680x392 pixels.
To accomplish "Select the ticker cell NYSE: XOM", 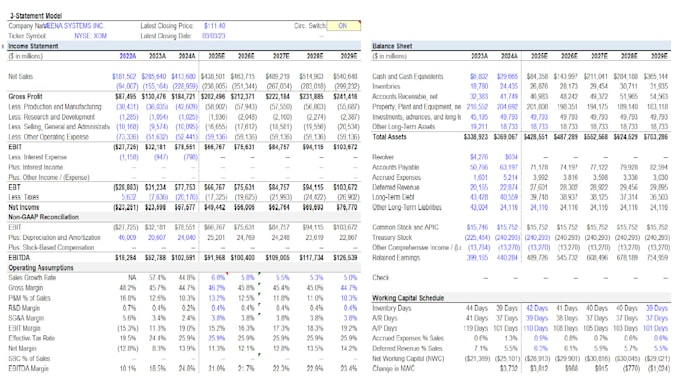I will point(91,36).
